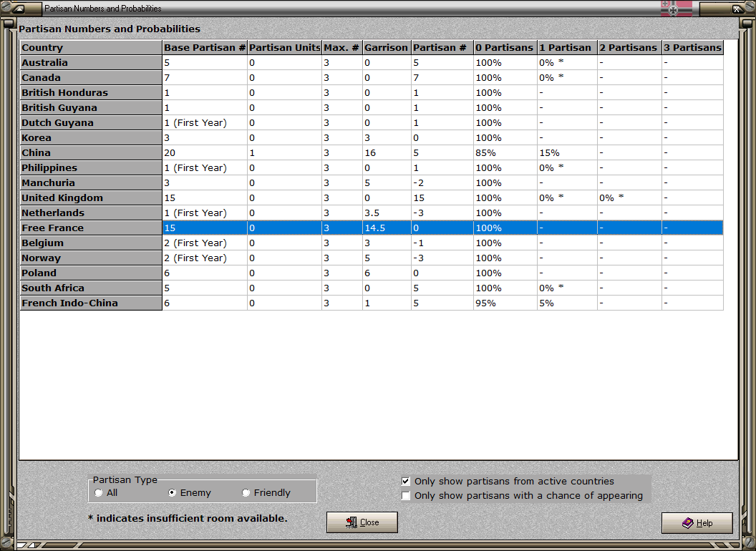
Task: Select the China row
Action: point(372,153)
